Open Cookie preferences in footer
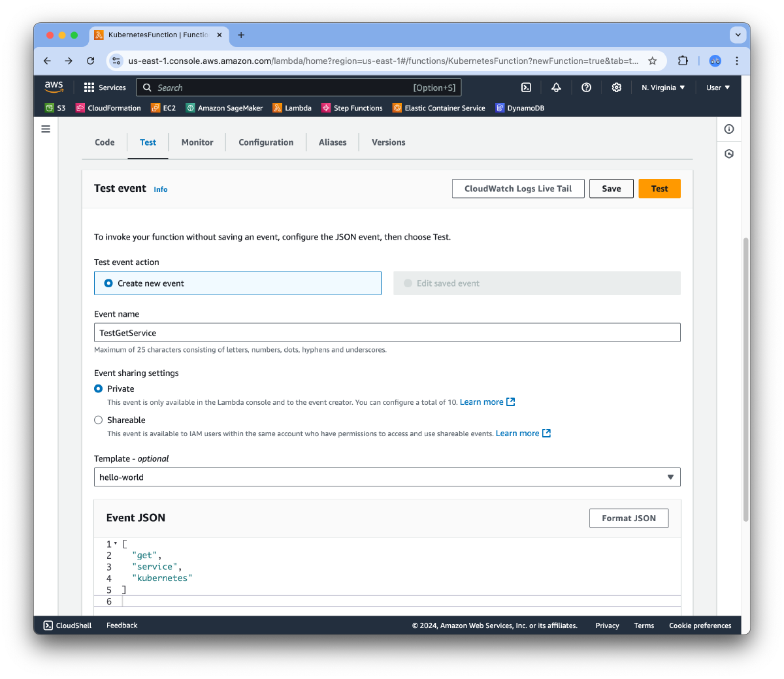 [x=700, y=625]
